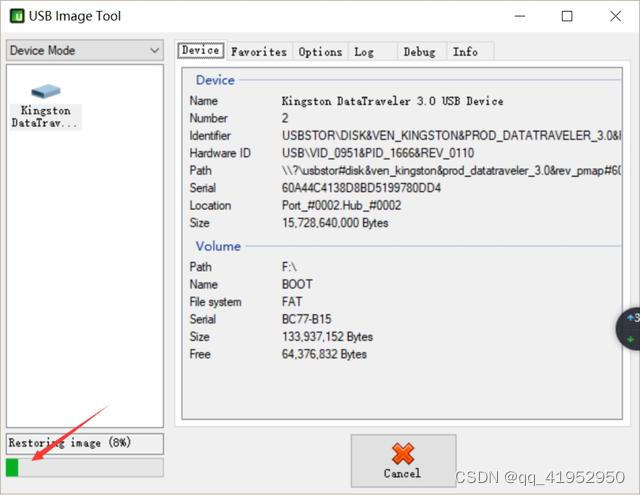Click the green restore progress bar
This screenshot has height=495, width=640.
85,467
